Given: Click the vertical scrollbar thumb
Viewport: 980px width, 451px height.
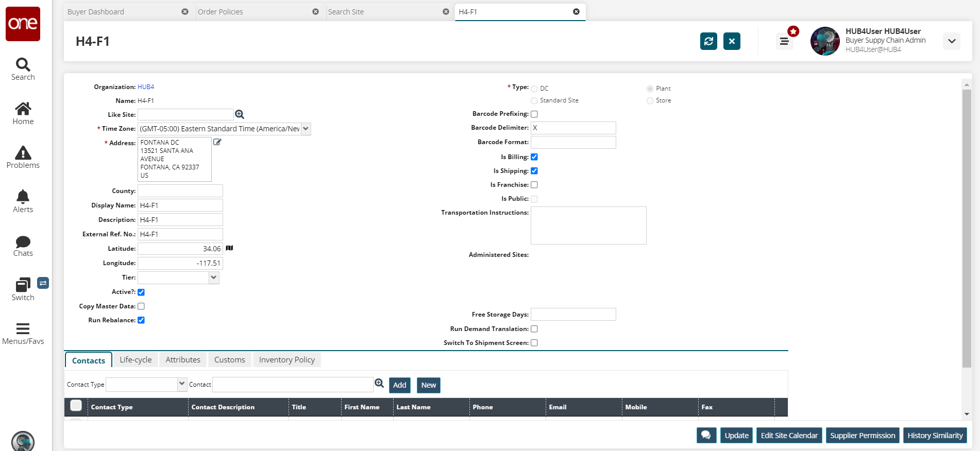Looking at the screenshot, I should [x=967, y=229].
